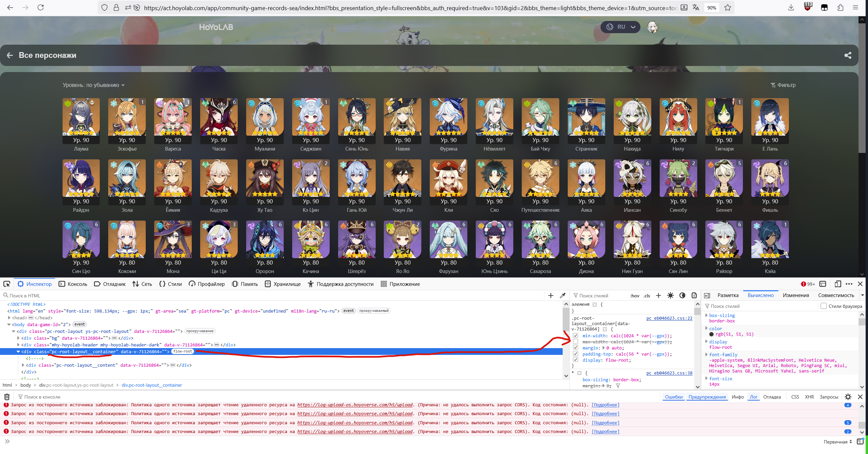Viewport: 868px width, 454px height.
Task: Click the element picker icon in devtools
Action: click(x=7, y=284)
